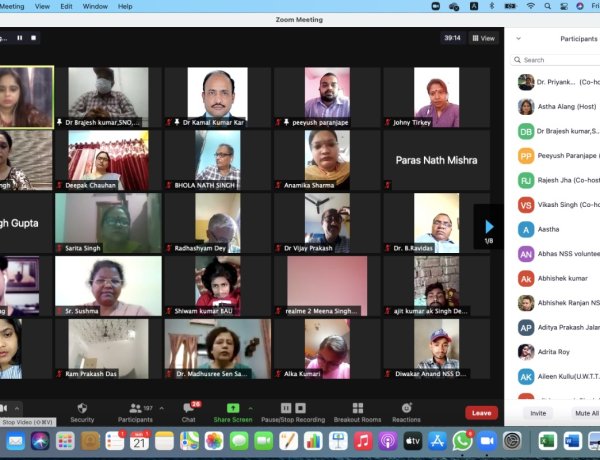Open the Security options in Zoom toolbar
600x460 pixels.
coord(82,412)
